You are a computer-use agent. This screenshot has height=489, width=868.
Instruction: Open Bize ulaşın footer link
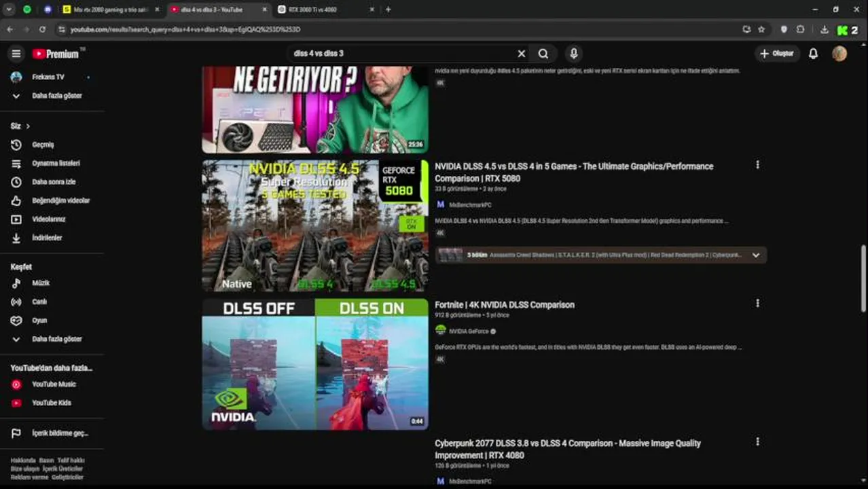click(25, 469)
